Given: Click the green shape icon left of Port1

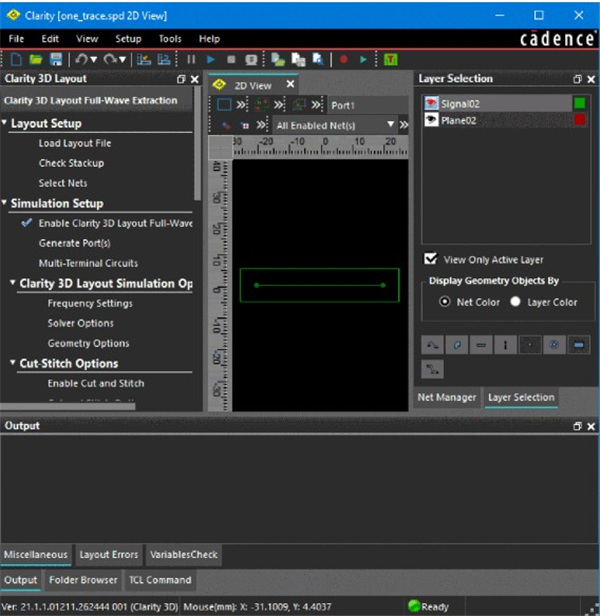Looking at the screenshot, I should point(299,105).
